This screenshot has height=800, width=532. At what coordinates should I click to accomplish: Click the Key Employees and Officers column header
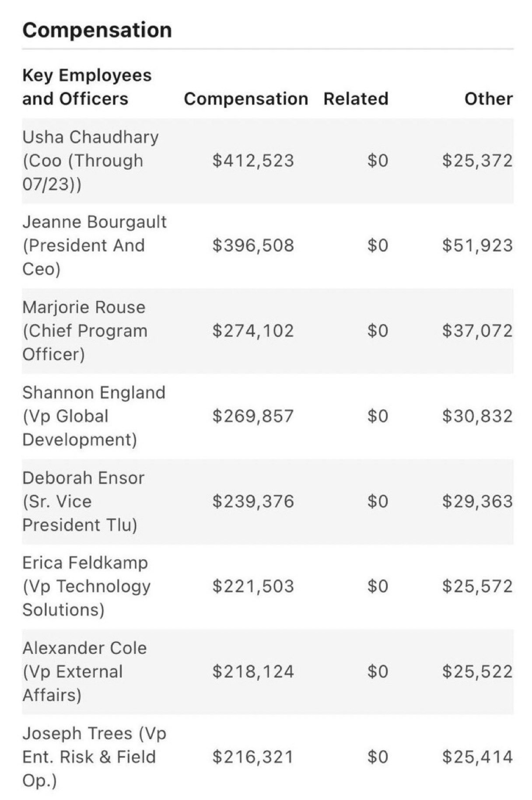87,87
